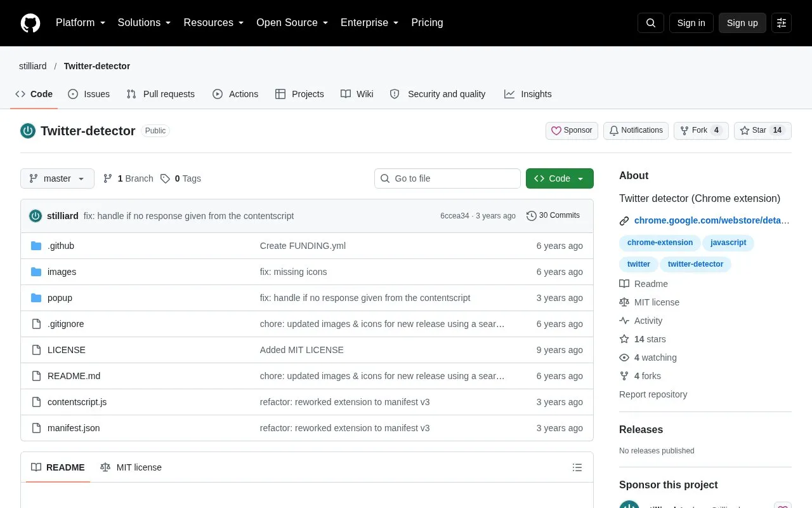Expand the Open Source menu
Screen dimensions: 812x508
tap(292, 23)
